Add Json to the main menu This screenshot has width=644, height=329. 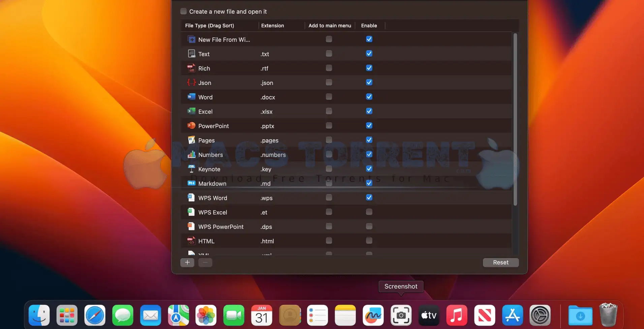click(329, 82)
